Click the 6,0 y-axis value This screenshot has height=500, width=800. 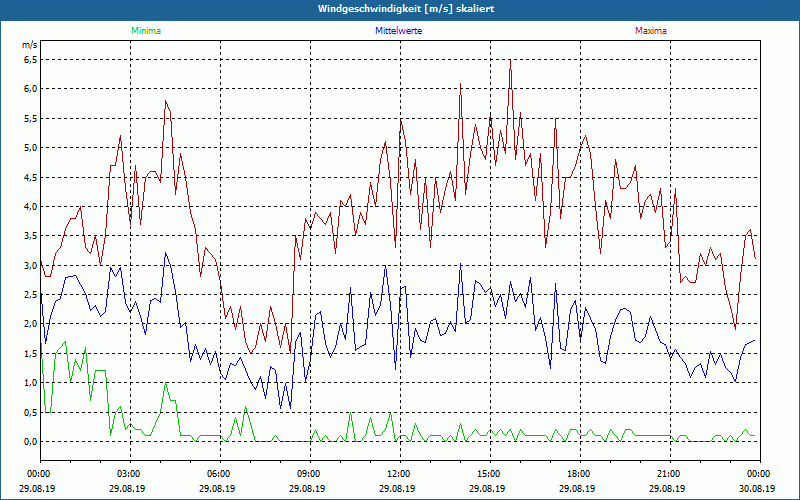(x=31, y=89)
